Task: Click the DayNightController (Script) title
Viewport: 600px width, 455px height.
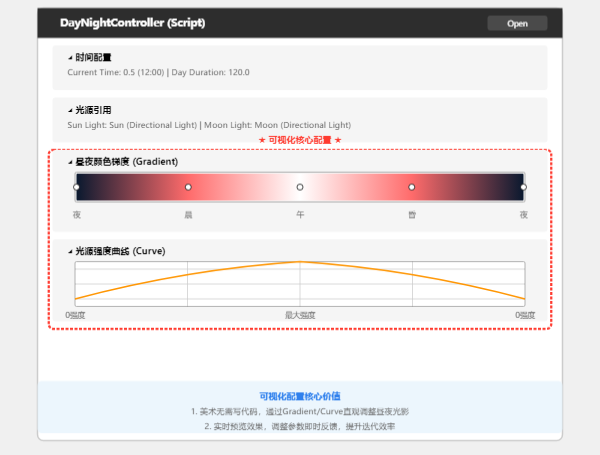Action: 128,22
